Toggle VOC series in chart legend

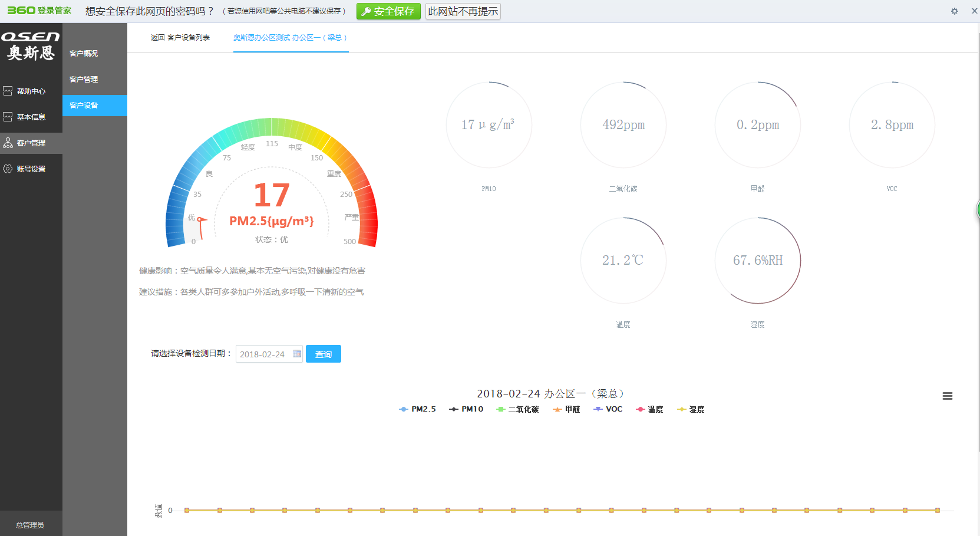(608, 409)
